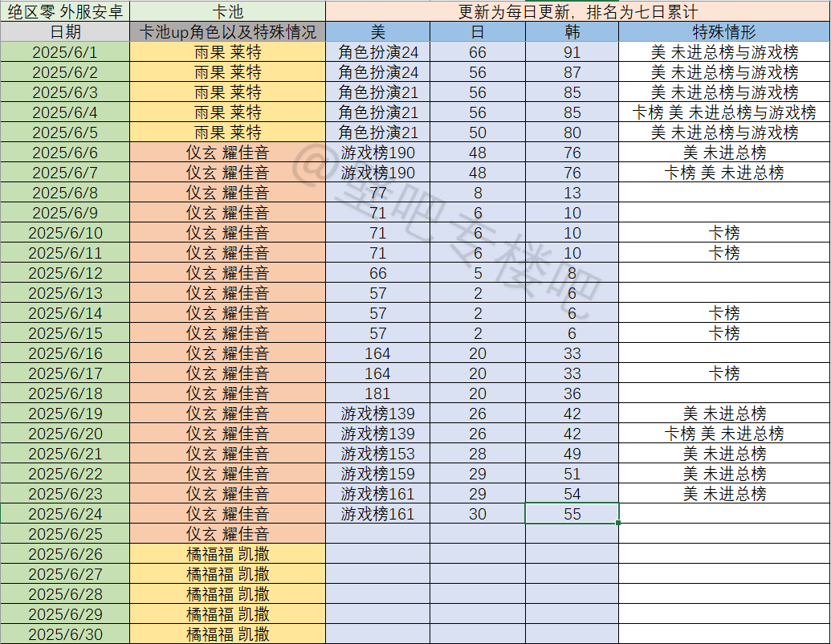Click the 2025/6/30 date cell

point(65,634)
